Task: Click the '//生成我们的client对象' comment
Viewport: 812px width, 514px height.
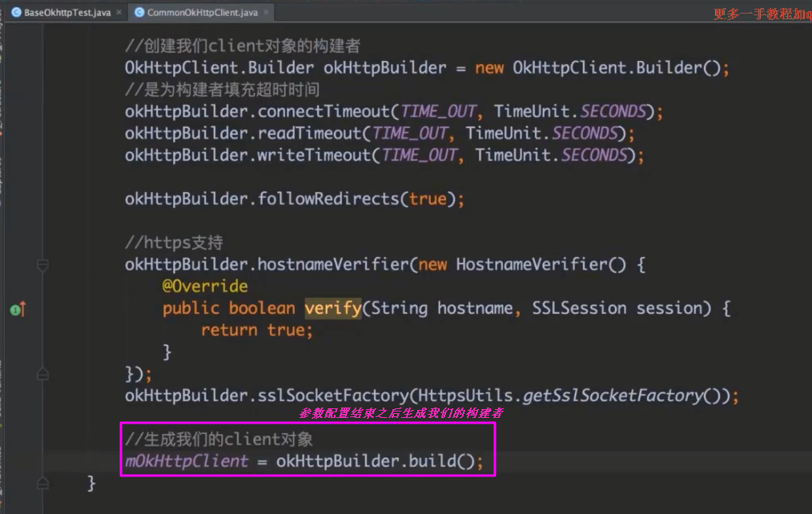Action: tap(219, 439)
